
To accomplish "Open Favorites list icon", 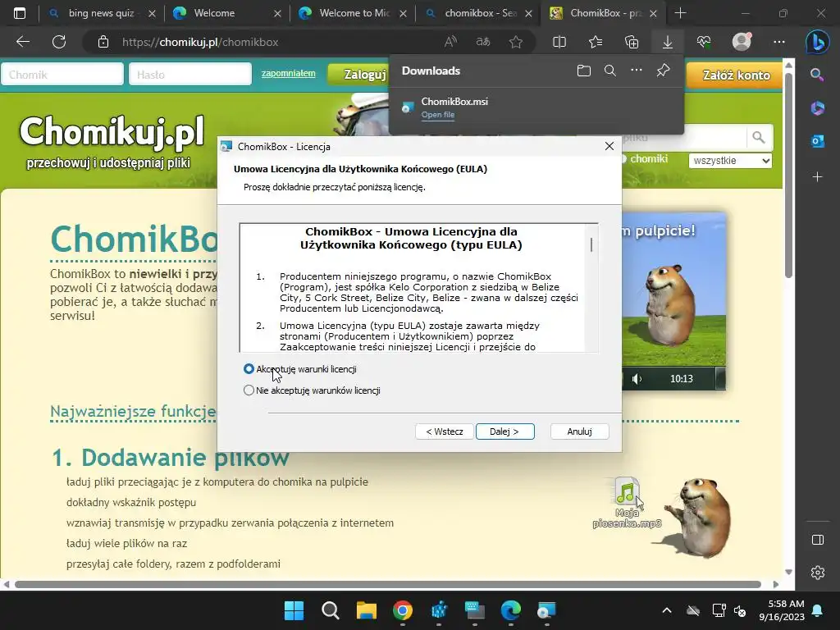I will (596, 42).
